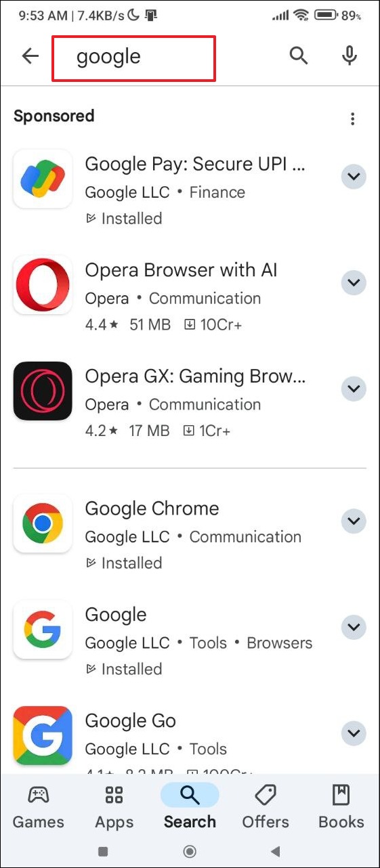
Task: Open Opera GX black icon
Action: 43,391
